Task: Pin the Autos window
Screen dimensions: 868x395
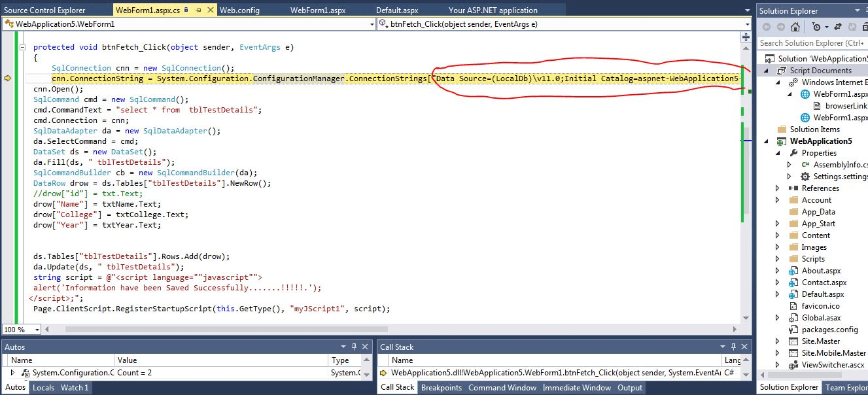Action: (x=355, y=347)
